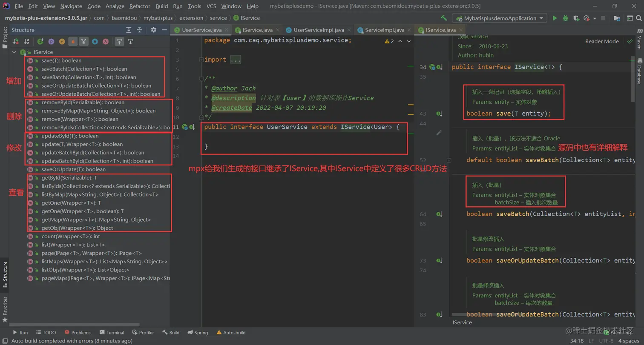Toggle Show Fields in Structure toolbar
The width and height of the screenshot is (644, 345).
pos(62,41)
